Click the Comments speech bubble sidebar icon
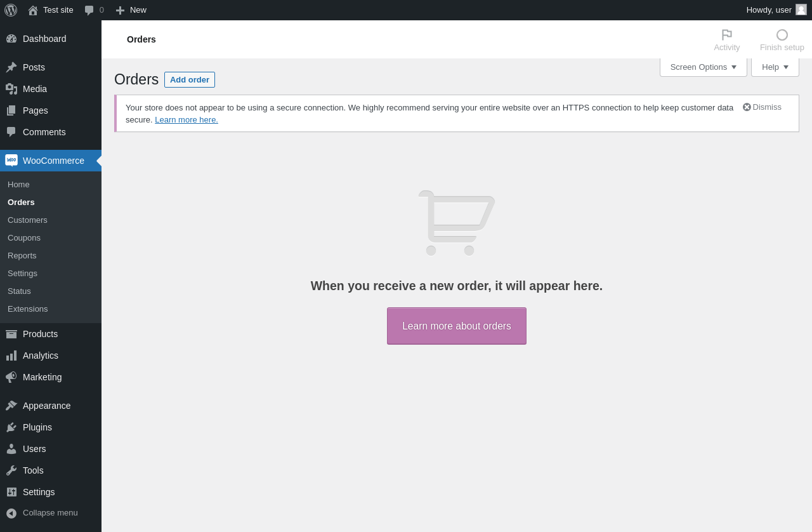812x532 pixels. click(11, 132)
